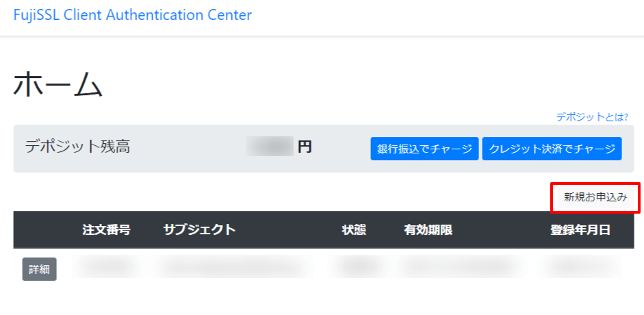Click the 注文番号 column header
The width and height of the screenshot is (644, 315).
click(x=106, y=230)
